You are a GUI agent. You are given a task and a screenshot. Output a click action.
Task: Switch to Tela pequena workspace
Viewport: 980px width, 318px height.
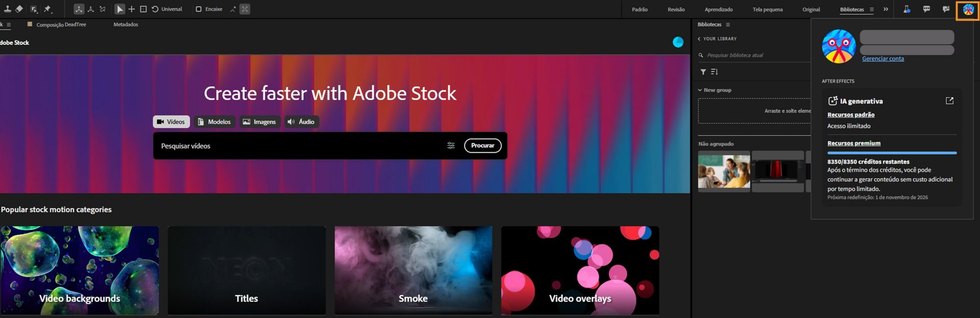click(x=768, y=10)
